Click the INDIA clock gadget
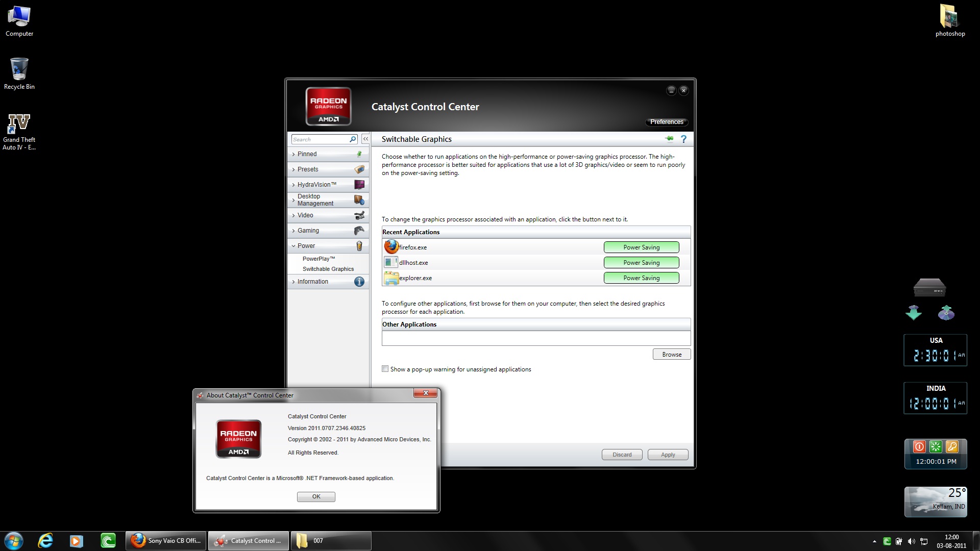The height and width of the screenshot is (551, 980). coord(936,398)
